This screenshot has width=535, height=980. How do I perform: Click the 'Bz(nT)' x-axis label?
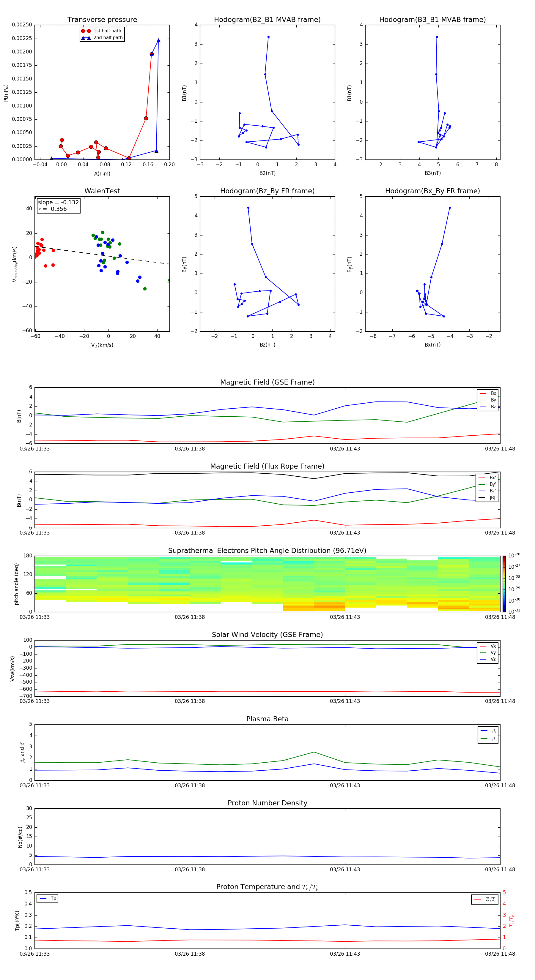click(267, 345)
